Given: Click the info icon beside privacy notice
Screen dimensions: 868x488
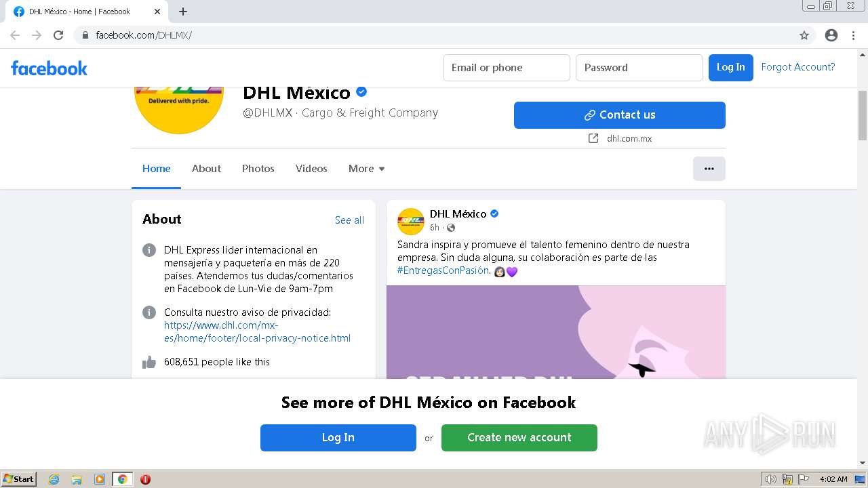Looking at the screenshot, I should (149, 312).
